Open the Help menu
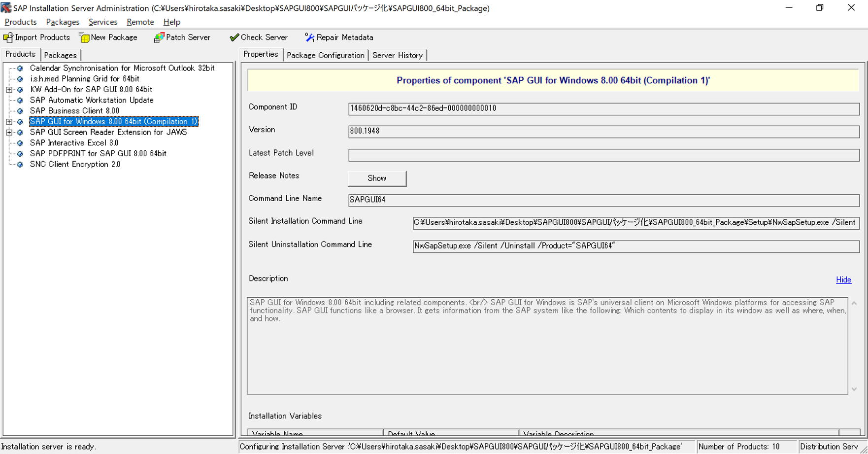This screenshot has height=454, width=868. click(x=172, y=22)
